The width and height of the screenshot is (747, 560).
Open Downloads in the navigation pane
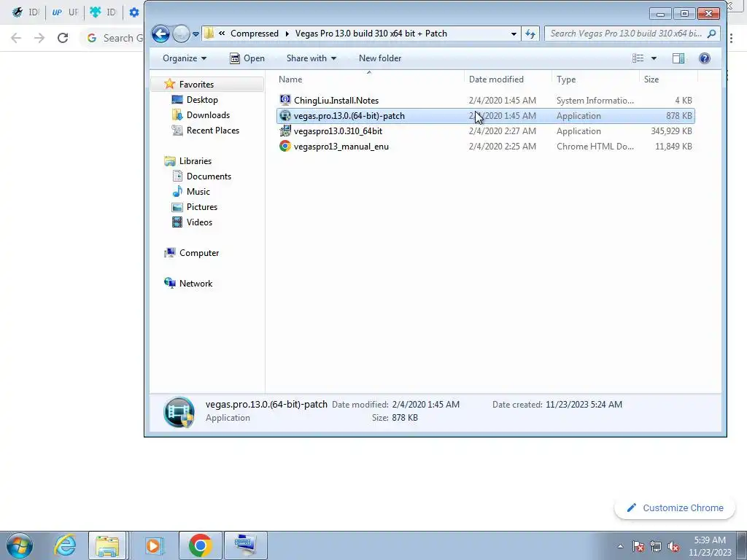coord(208,114)
